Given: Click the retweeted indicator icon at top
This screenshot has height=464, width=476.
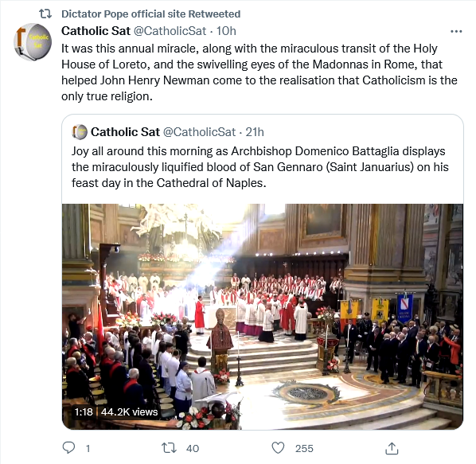Looking at the screenshot, I should [x=45, y=14].
